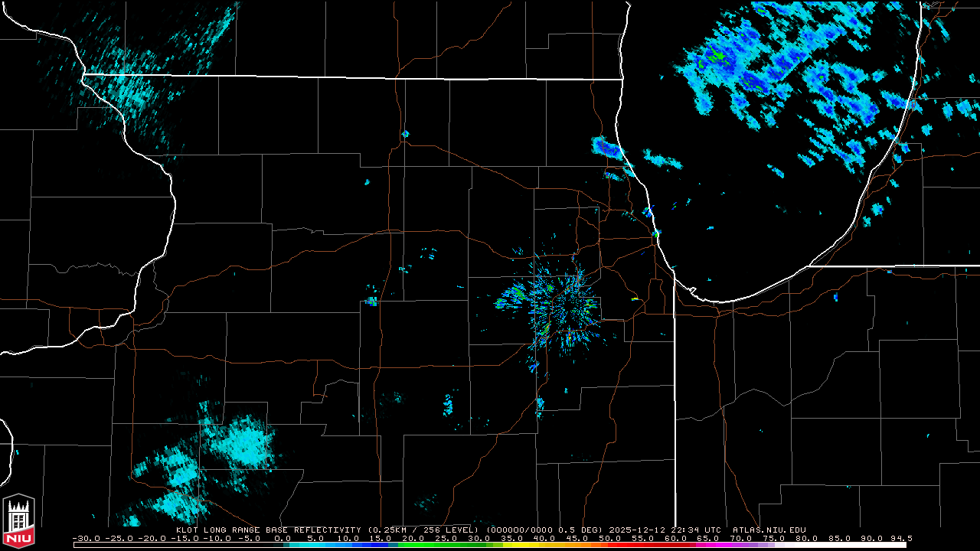Click the 50.0 scale label
Viewport: 980px width, 551px height.
click(610, 538)
